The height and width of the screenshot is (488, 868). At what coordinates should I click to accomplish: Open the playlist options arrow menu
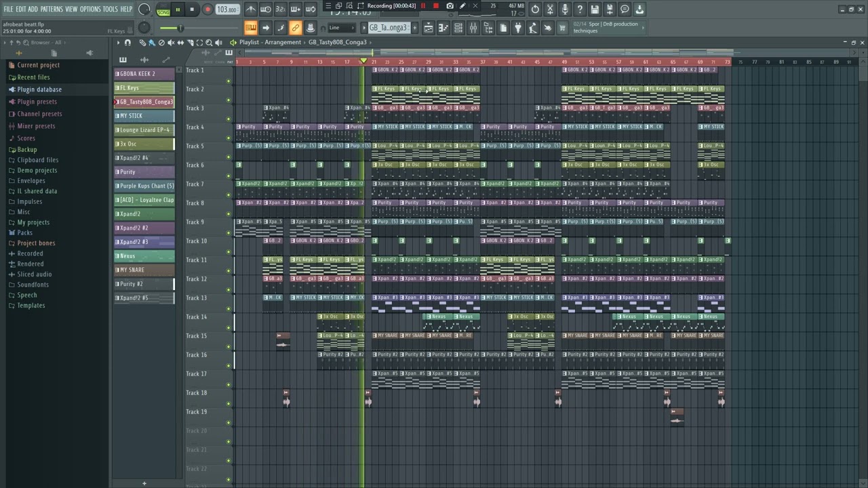(118, 42)
